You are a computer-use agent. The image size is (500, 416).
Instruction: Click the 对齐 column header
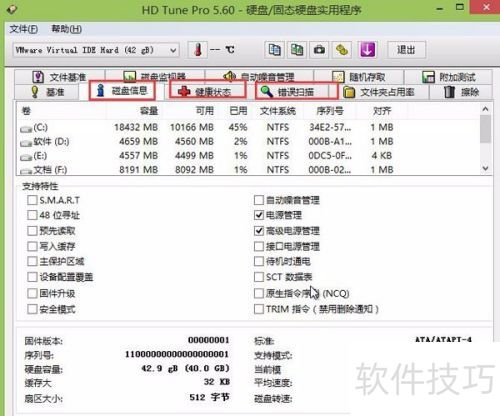(x=382, y=111)
